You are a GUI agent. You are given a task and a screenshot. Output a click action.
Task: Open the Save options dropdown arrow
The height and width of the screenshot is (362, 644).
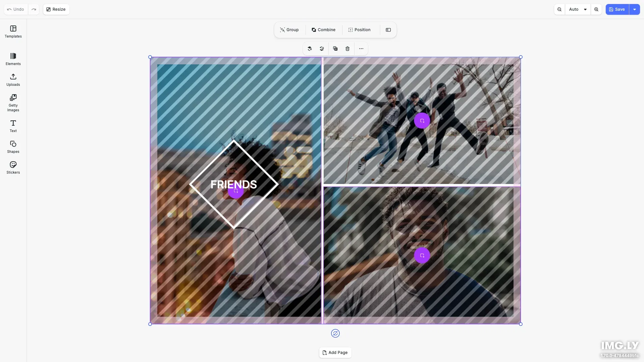634,9
